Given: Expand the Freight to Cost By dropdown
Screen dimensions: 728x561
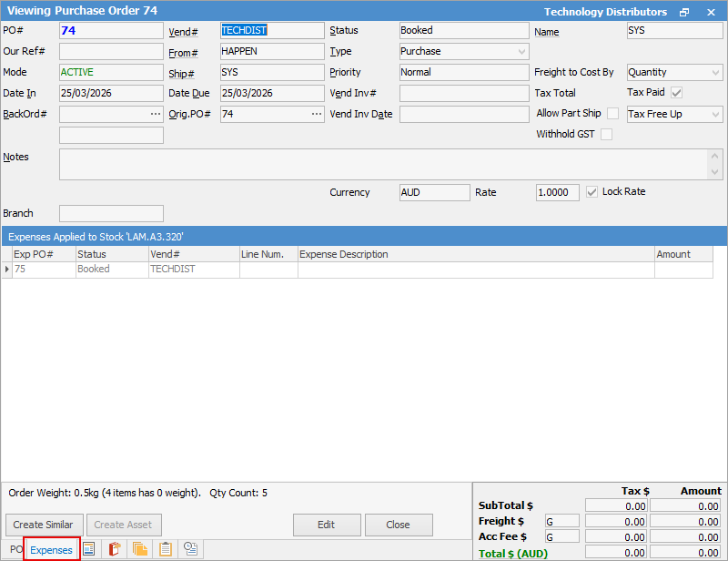Looking at the screenshot, I should click(715, 73).
